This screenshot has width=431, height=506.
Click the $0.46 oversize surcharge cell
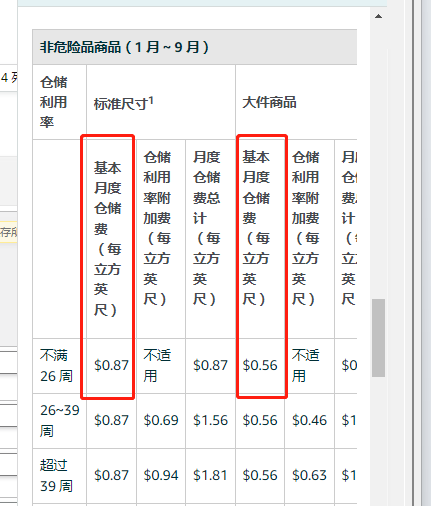coord(309,421)
